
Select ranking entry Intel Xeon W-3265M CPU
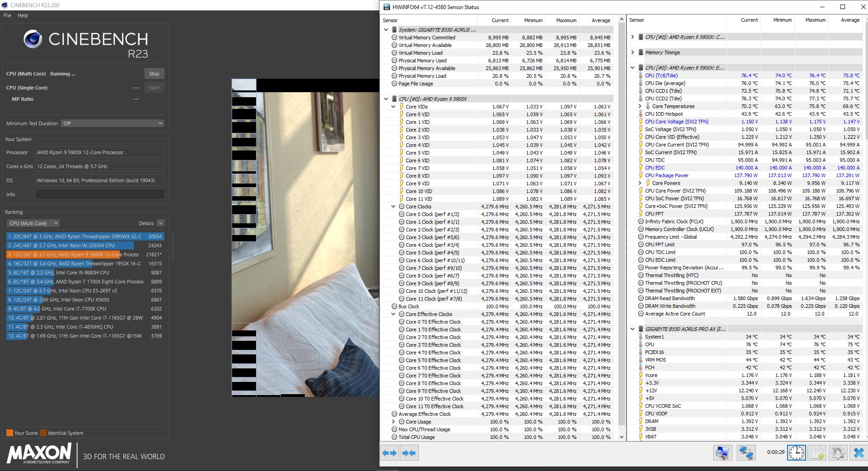pos(85,245)
